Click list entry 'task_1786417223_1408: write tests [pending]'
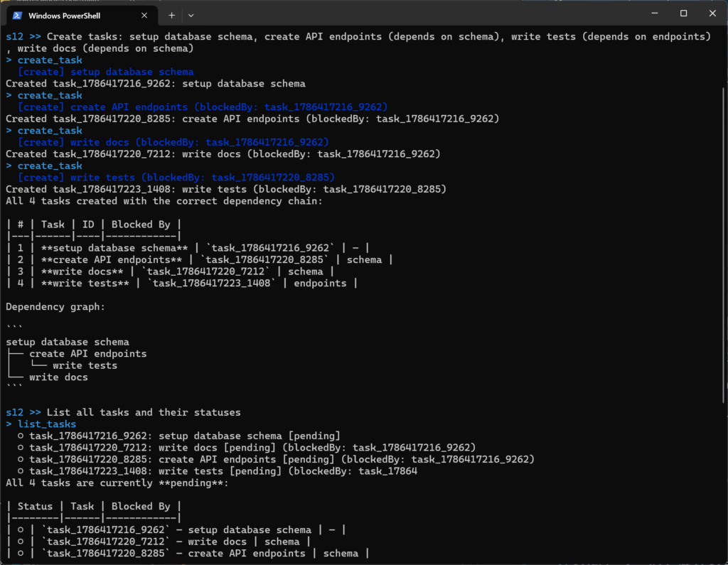The image size is (728, 565). [x=218, y=471]
